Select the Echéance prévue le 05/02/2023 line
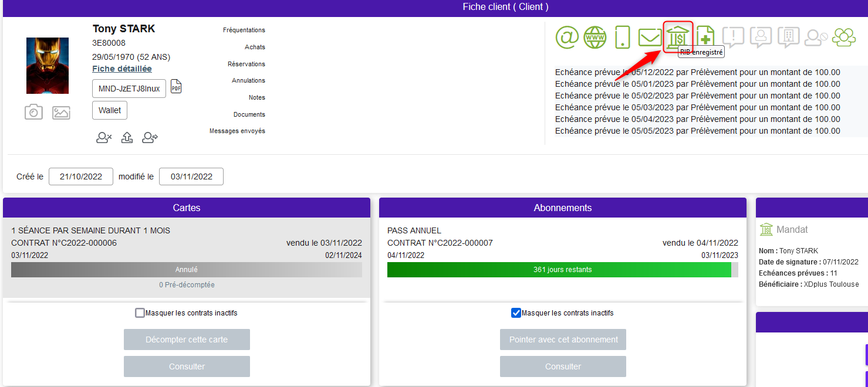Screen dimensions: 868x387 click(x=698, y=96)
